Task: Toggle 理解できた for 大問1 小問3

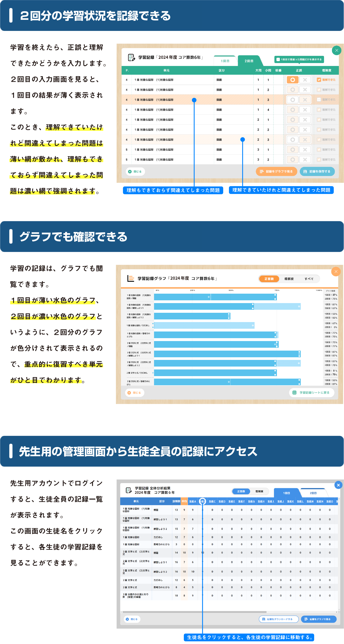Action: (319, 100)
